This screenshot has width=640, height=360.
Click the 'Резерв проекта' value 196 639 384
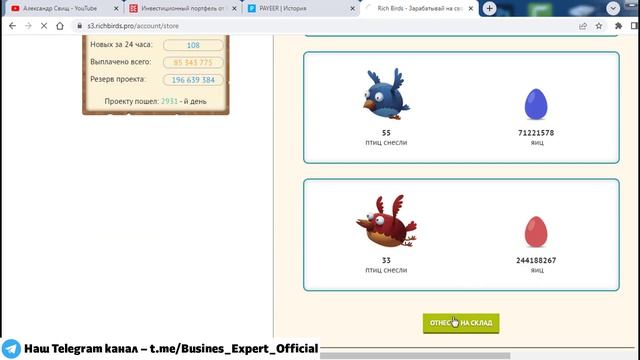pyautogui.click(x=193, y=80)
